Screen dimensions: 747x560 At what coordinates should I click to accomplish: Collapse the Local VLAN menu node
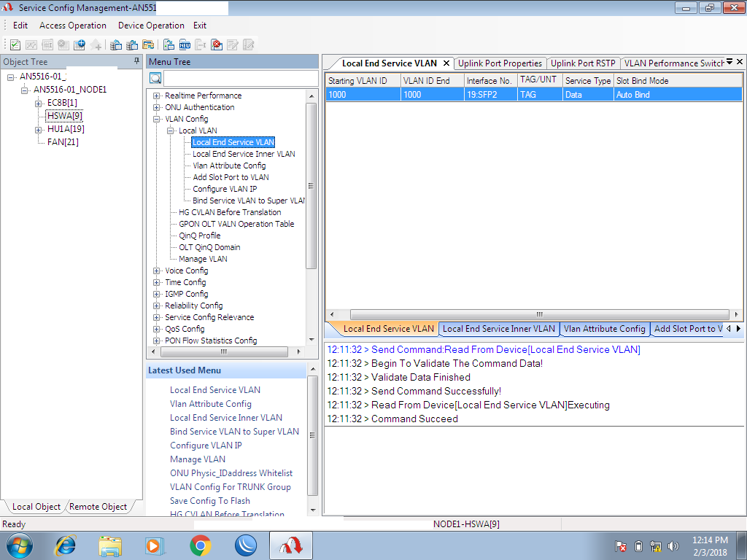170,131
